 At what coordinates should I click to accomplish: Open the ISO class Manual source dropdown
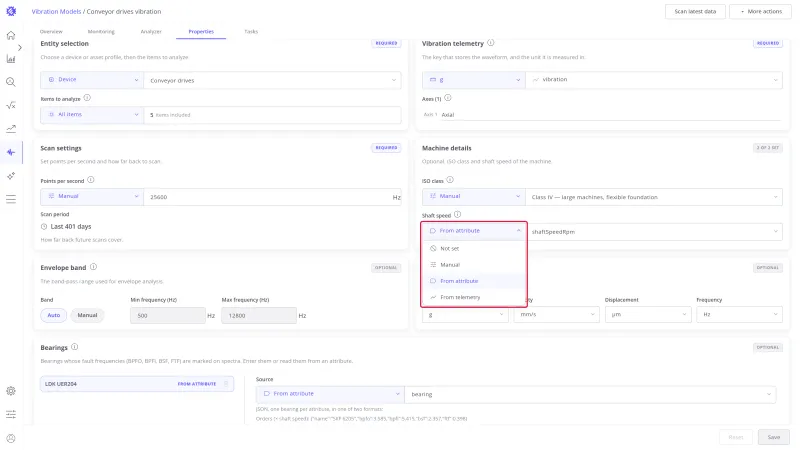[x=473, y=197]
